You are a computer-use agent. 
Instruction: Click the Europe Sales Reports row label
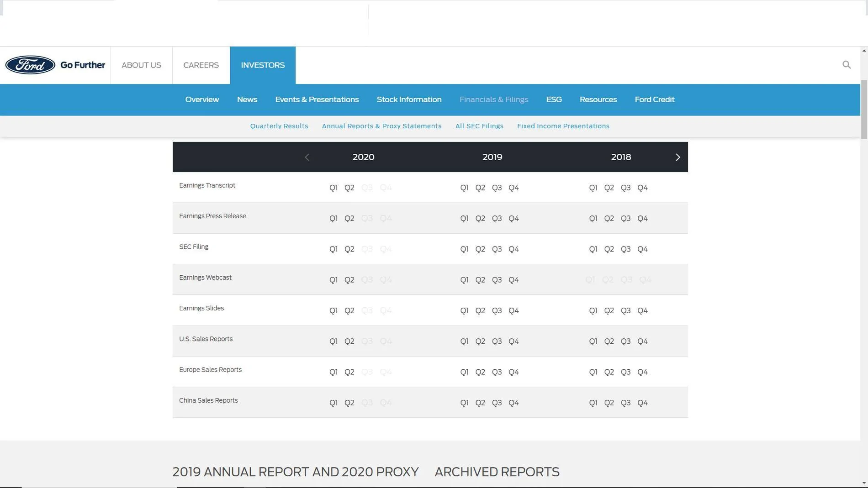210,370
